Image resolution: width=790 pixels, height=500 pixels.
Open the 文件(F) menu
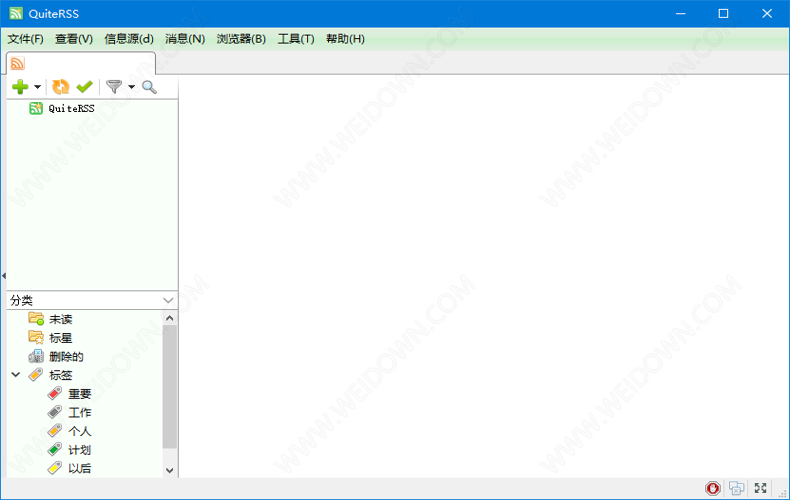click(25, 39)
